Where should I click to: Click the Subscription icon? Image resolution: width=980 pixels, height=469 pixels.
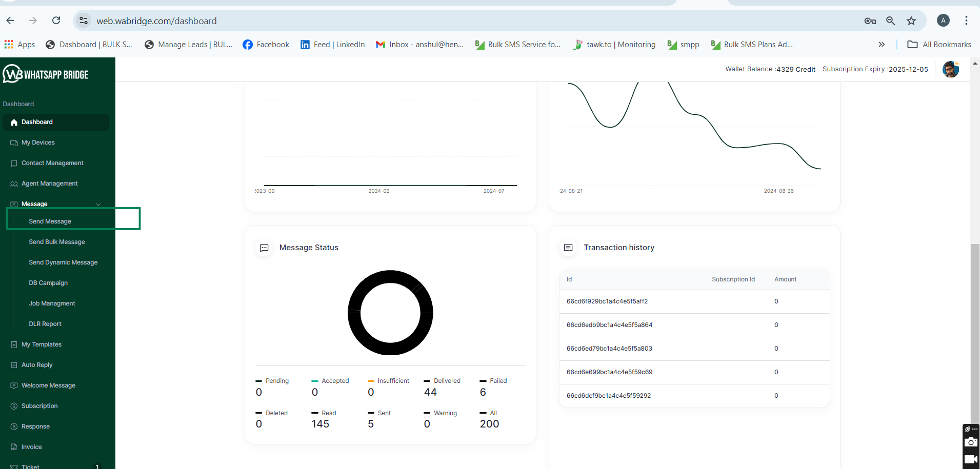[14, 406]
